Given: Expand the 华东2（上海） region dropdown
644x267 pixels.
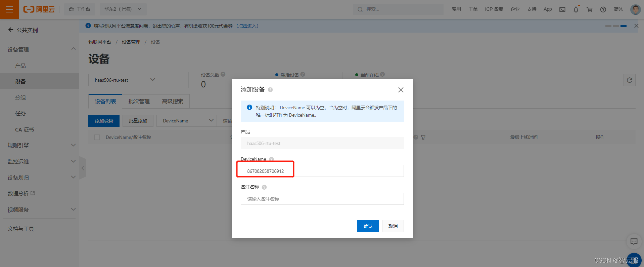Looking at the screenshot, I should pyautogui.click(x=123, y=9).
